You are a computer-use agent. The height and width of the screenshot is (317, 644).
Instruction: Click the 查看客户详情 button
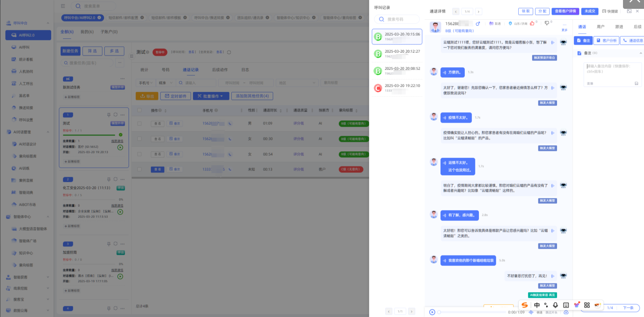(565, 11)
